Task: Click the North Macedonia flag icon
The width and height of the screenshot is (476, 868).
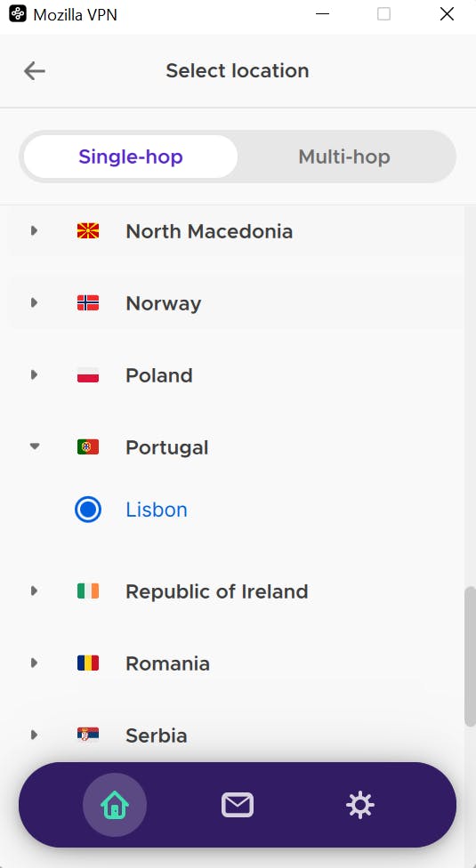Action: pos(88,231)
